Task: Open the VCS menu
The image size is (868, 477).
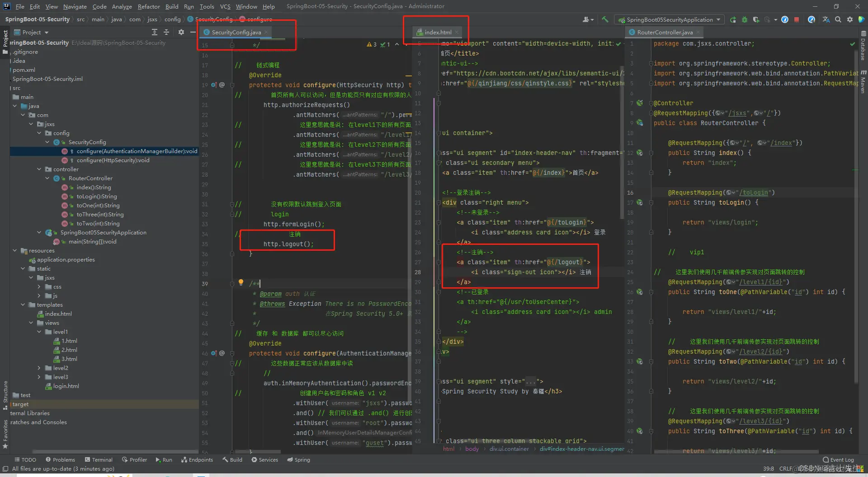Action: tap(225, 6)
